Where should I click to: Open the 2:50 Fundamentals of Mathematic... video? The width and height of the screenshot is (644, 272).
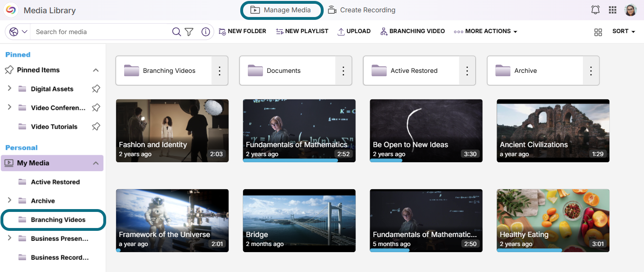(426, 220)
